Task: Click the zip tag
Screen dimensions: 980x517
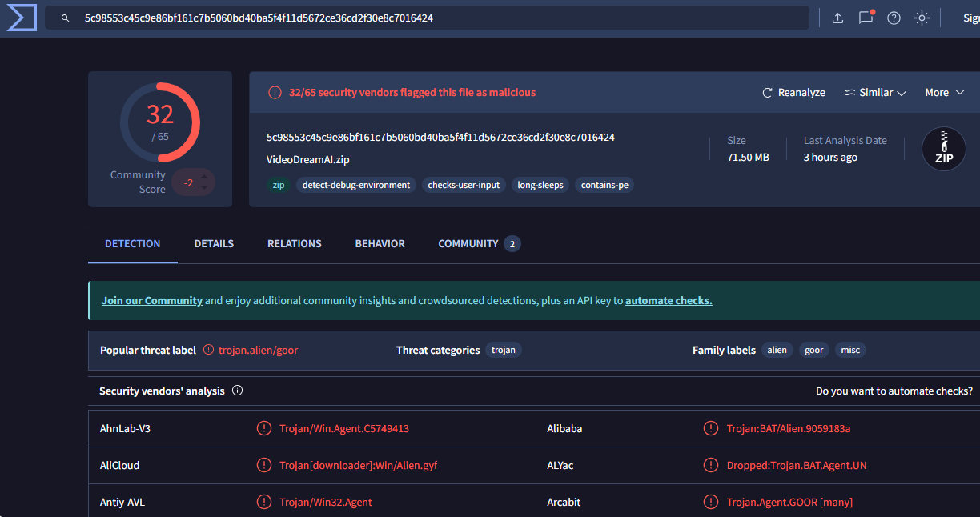Action: pos(279,185)
